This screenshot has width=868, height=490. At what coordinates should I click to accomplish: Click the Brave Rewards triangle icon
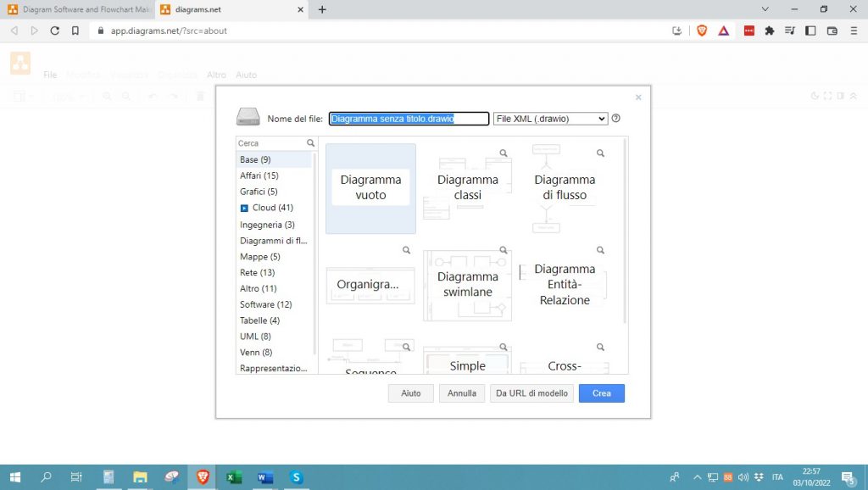(x=724, y=31)
